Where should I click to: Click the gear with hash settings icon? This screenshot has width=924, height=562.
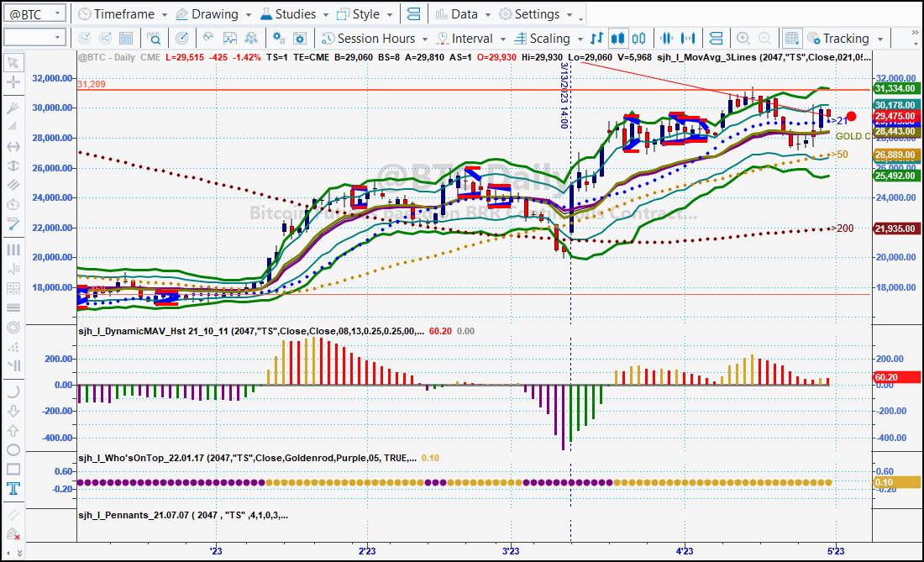click(x=279, y=39)
